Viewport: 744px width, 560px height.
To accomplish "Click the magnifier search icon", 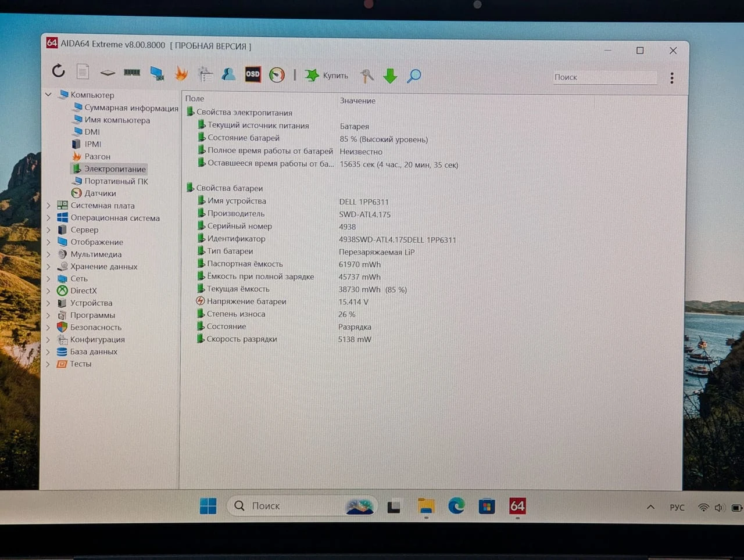I will pyautogui.click(x=414, y=76).
